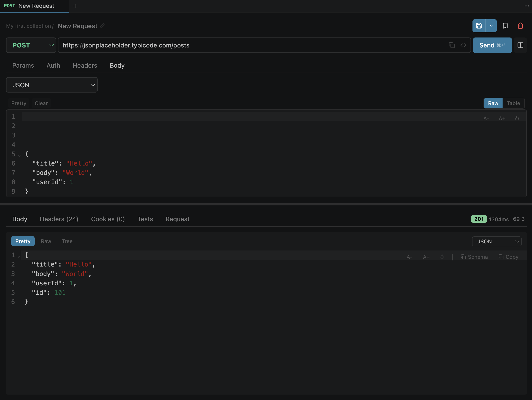
Task: Delete the request with the trash icon
Action: point(520,26)
